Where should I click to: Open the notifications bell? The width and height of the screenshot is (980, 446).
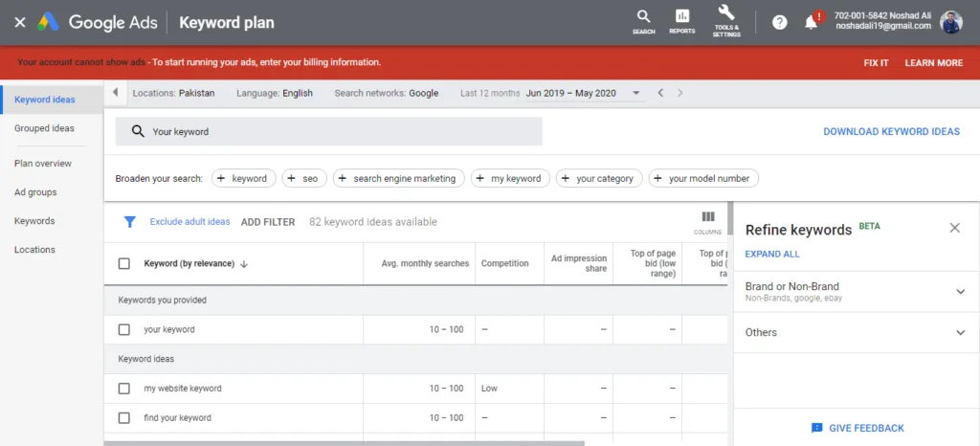812,23
